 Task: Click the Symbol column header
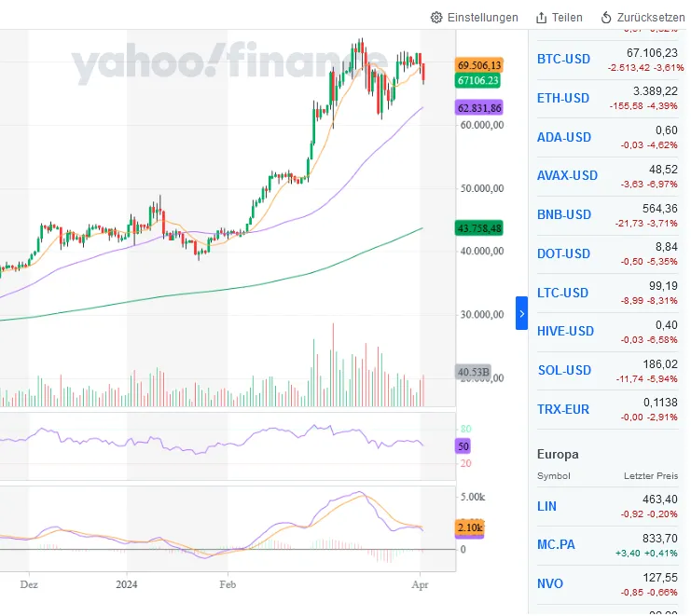point(554,476)
